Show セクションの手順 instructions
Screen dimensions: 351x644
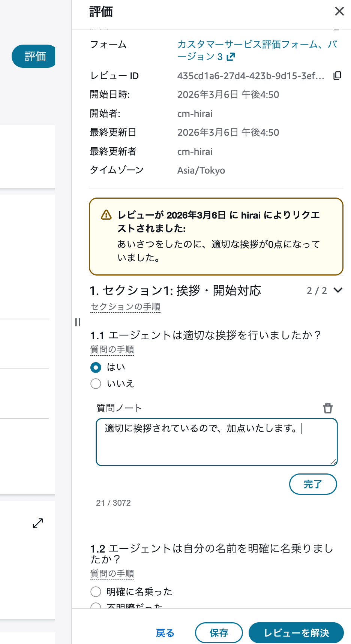(x=125, y=307)
